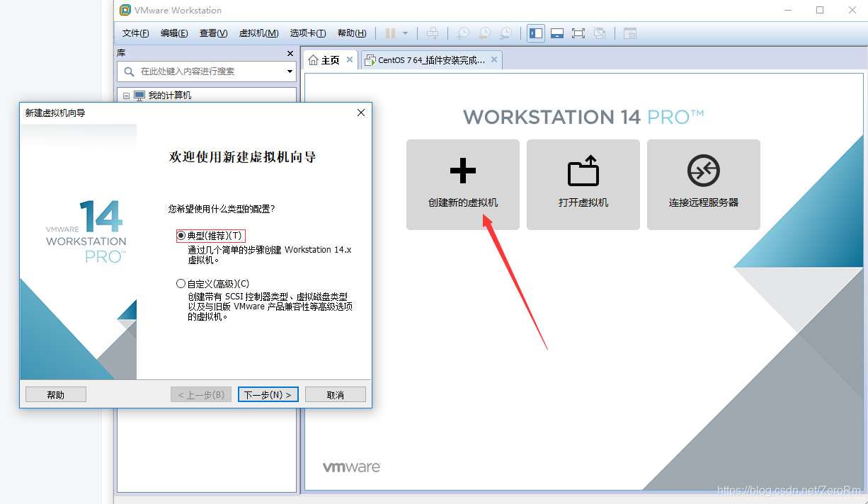Close the CentOS 7 64 tab
Viewport: 868px width, 504px height.
tap(494, 60)
